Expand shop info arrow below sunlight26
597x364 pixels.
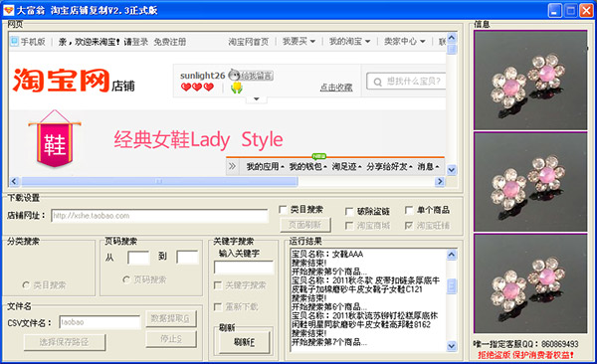click(x=257, y=99)
